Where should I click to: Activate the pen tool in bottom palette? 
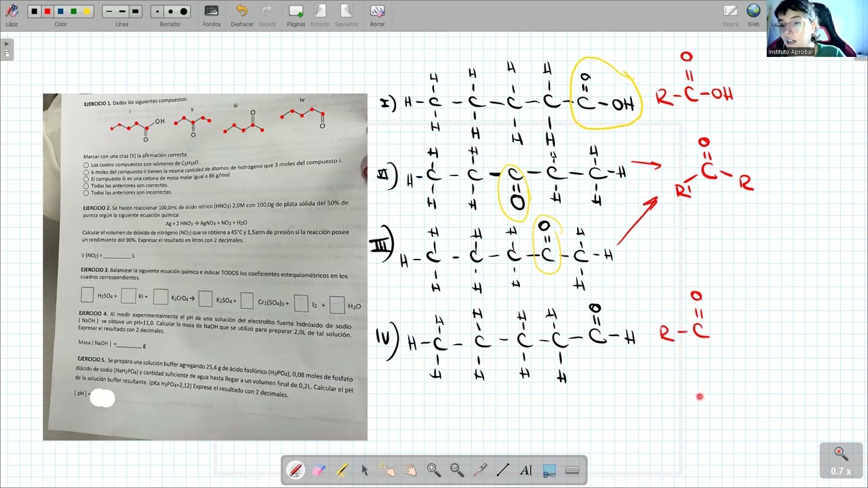pyautogui.click(x=296, y=470)
